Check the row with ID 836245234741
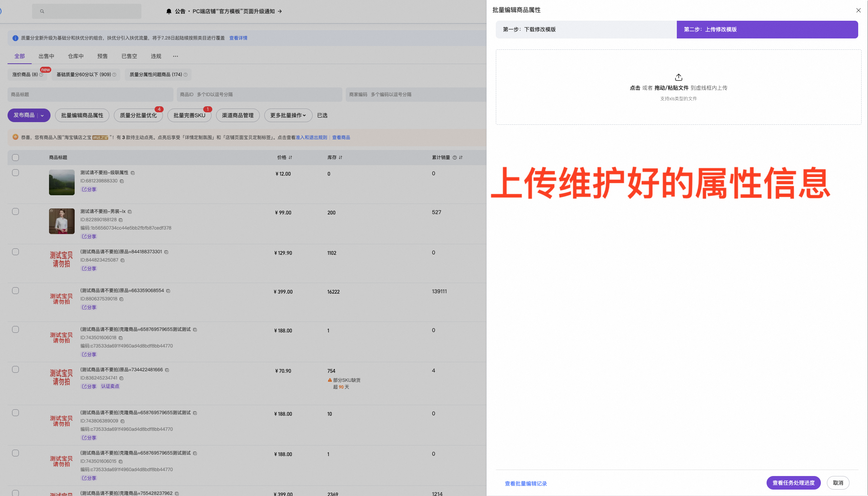The width and height of the screenshot is (868, 496). coord(15,369)
